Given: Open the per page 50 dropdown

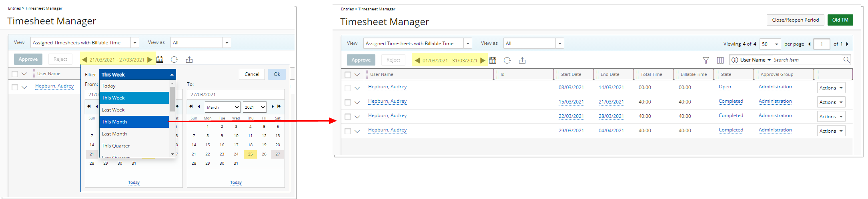Looking at the screenshot, I should [x=770, y=44].
